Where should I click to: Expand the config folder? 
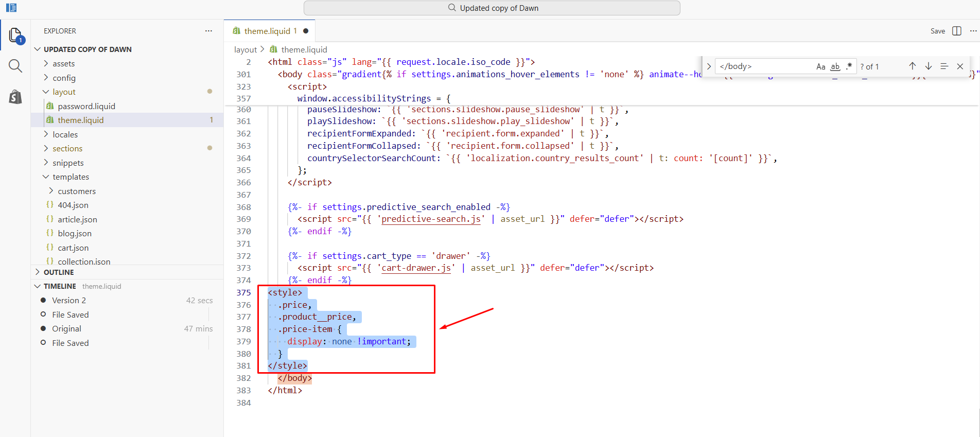coord(64,78)
